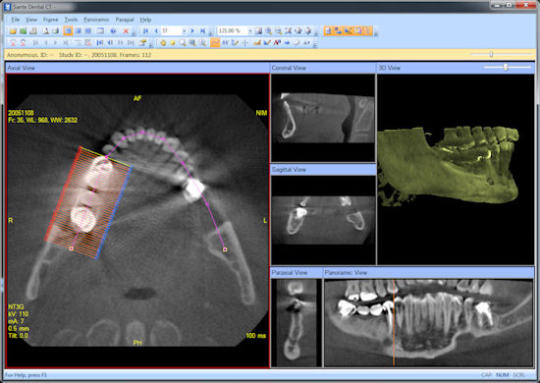Viewport: 540px width, 383px height.
Task: Go to next frame after frame number box
Action: click(192, 31)
